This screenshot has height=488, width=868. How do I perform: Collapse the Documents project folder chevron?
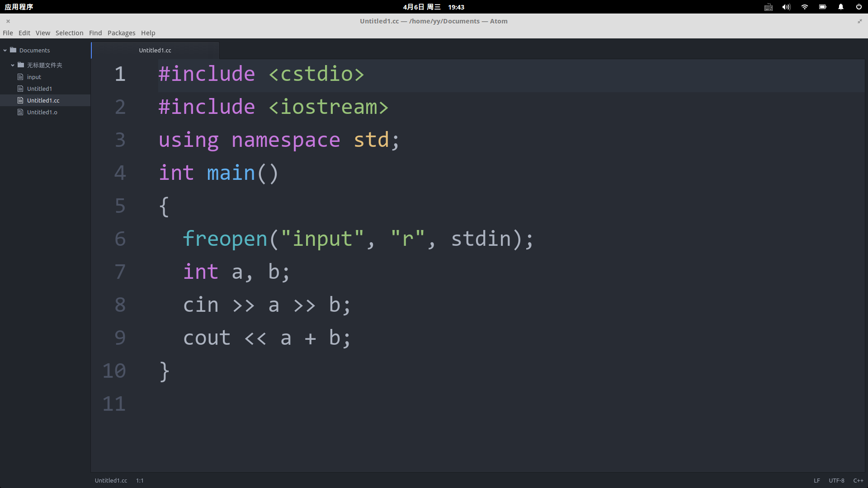pyautogui.click(x=5, y=50)
